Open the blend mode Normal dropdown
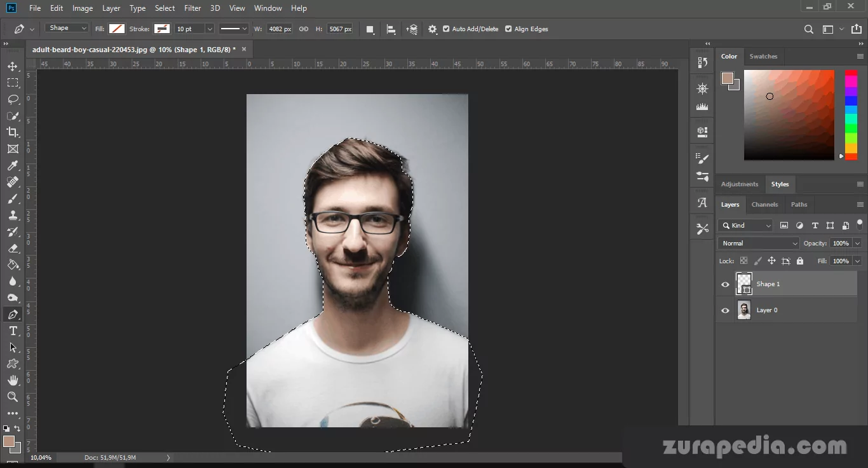The image size is (868, 468). click(x=759, y=244)
